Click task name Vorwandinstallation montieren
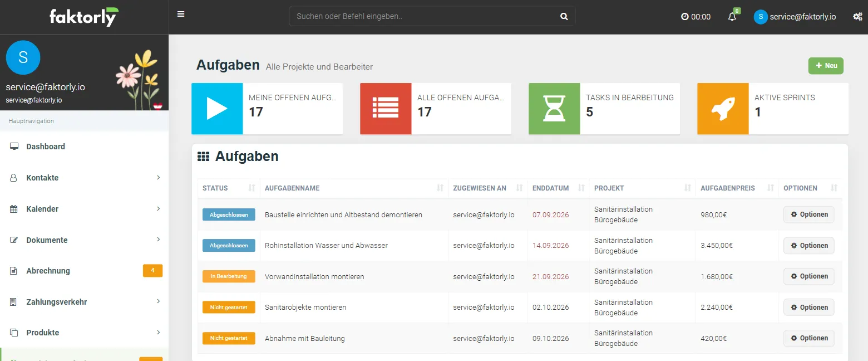 pyautogui.click(x=314, y=277)
